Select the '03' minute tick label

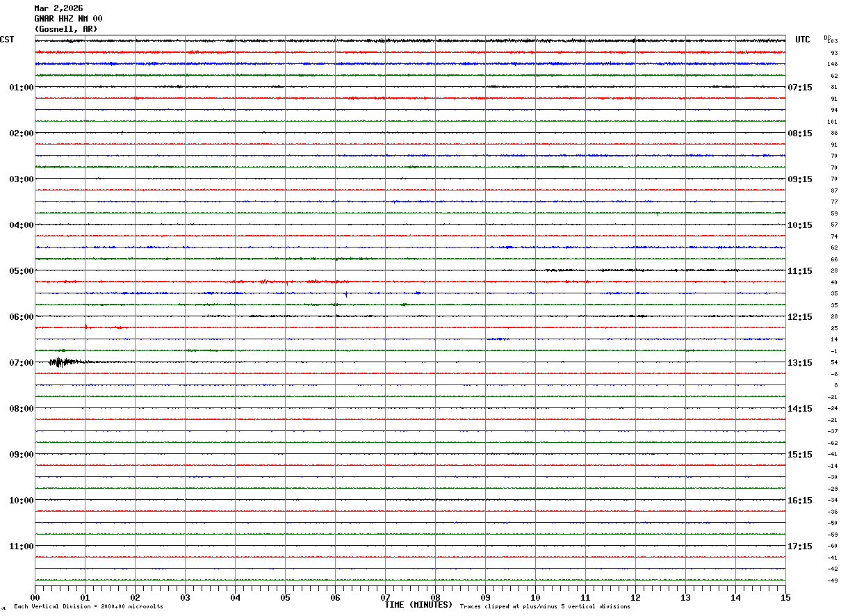185,597
